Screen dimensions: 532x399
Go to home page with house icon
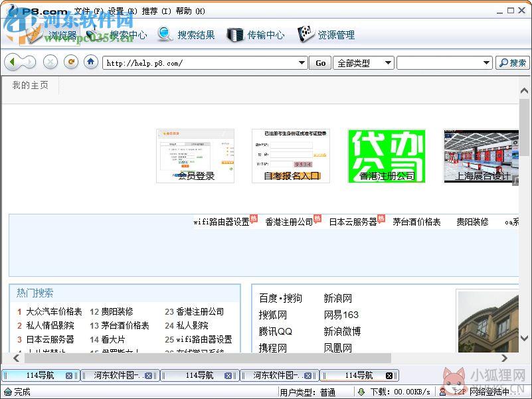pyautogui.click(x=90, y=62)
